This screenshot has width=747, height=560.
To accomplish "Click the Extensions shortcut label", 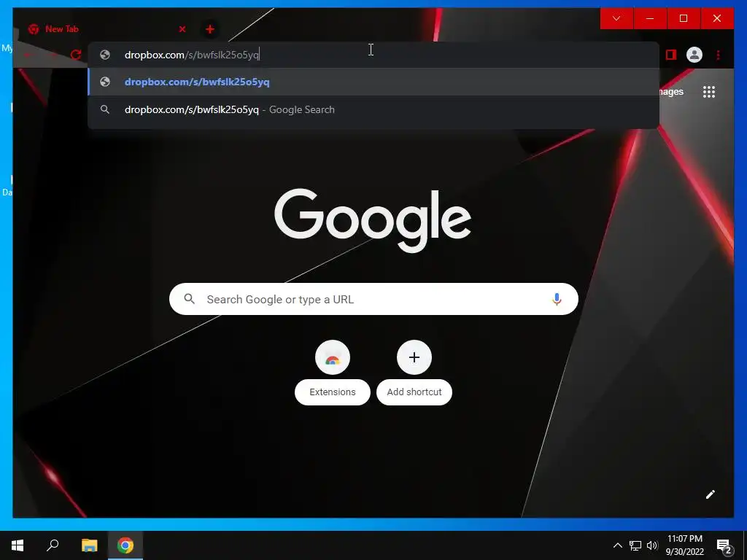I will (333, 392).
